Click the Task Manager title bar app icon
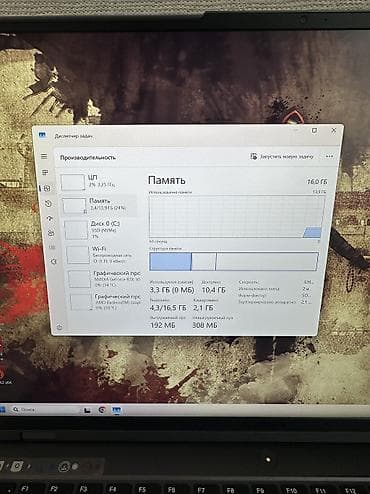Image resolution: width=370 pixels, height=494 pixels. click(x=42, y=135)
